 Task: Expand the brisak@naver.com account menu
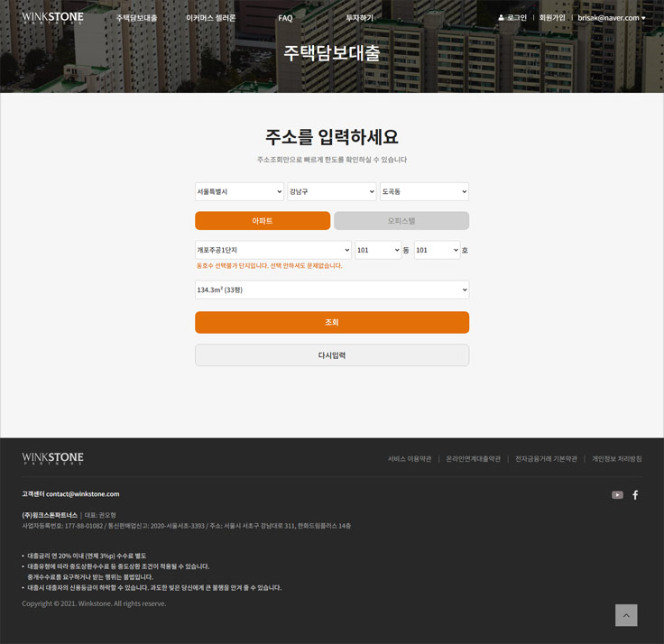click(611, 17)
